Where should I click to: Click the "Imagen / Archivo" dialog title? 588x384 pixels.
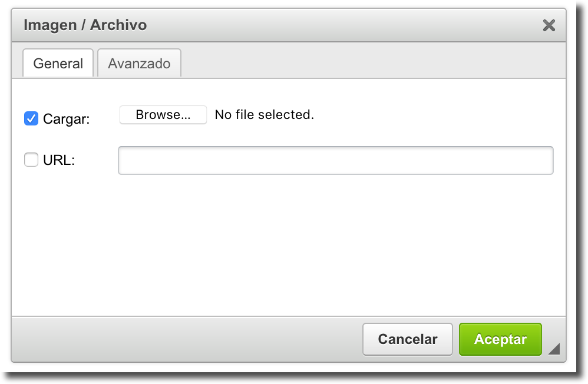(85, 25)
